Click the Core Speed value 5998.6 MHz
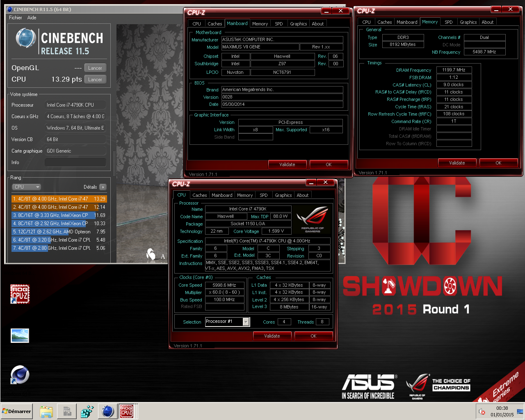The image size is (525, 420). tap(225, 285)
